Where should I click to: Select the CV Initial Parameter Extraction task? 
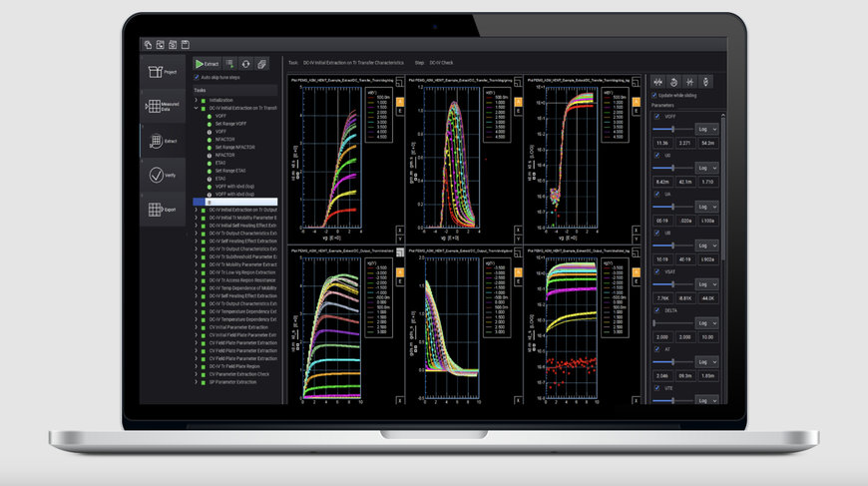238,327
